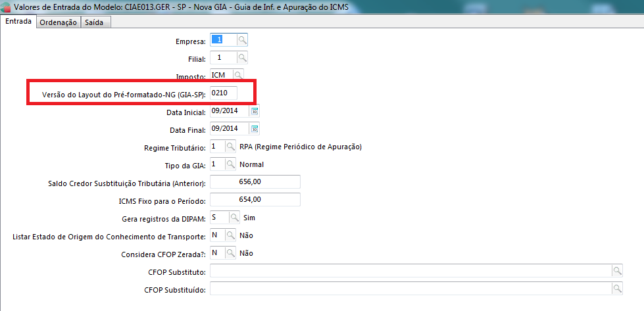Click the ICMS Fixo para o Período field
The width and height of the screenshot is (644, 311).
coord(255,199)
